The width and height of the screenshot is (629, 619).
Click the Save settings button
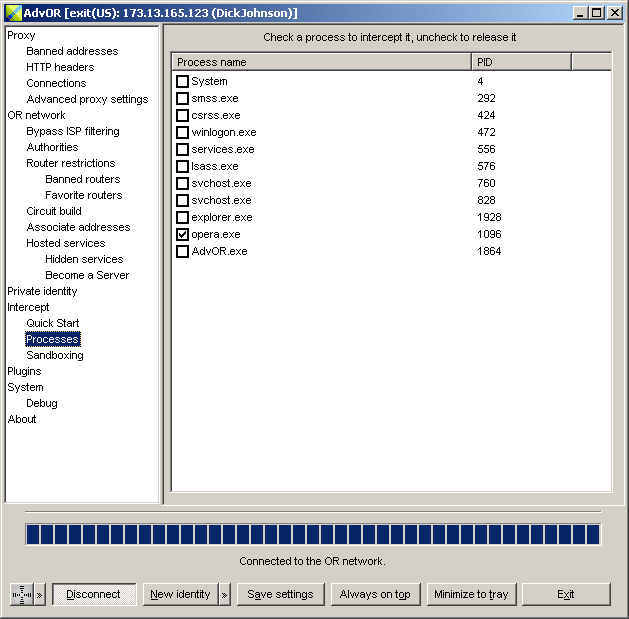280,594
